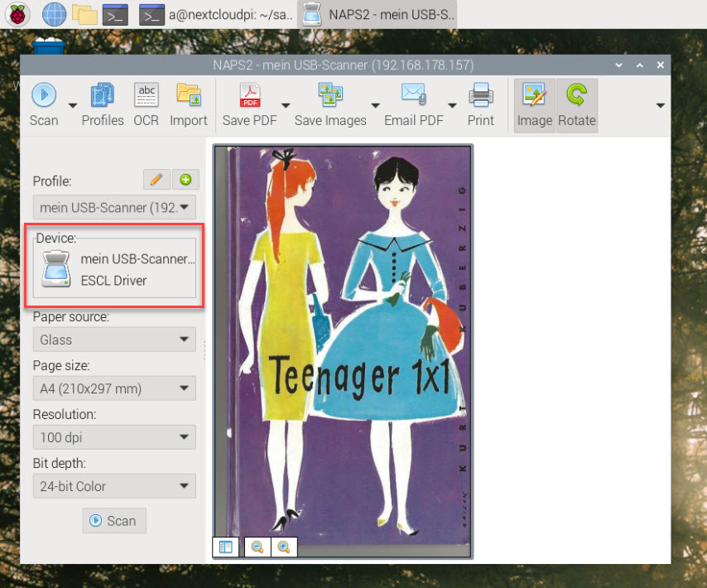Add a new profile with green plus
Image resolution: width=707 pixels, height=588 pixels.
coord(185,180)
